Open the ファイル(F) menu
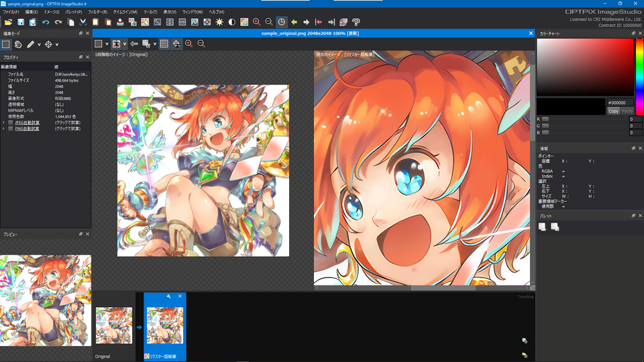The width and height of the screenshot is (644, 362). click(11, 12)
